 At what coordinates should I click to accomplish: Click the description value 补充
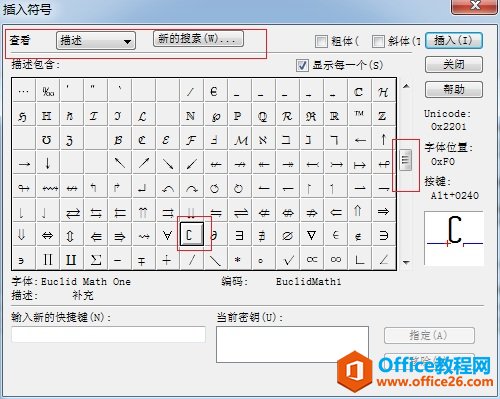pos(83,295)
